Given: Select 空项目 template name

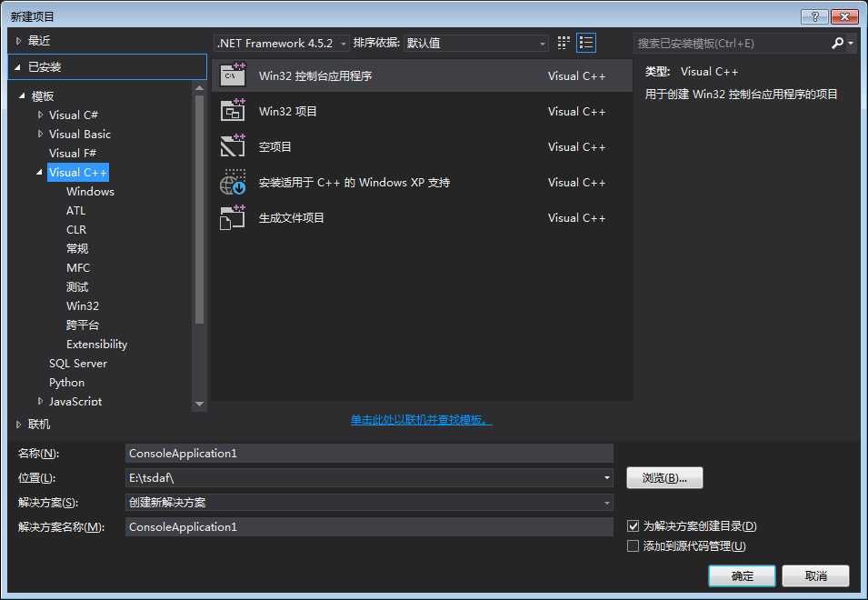Looking at the screenshot, I should (274, 146).
